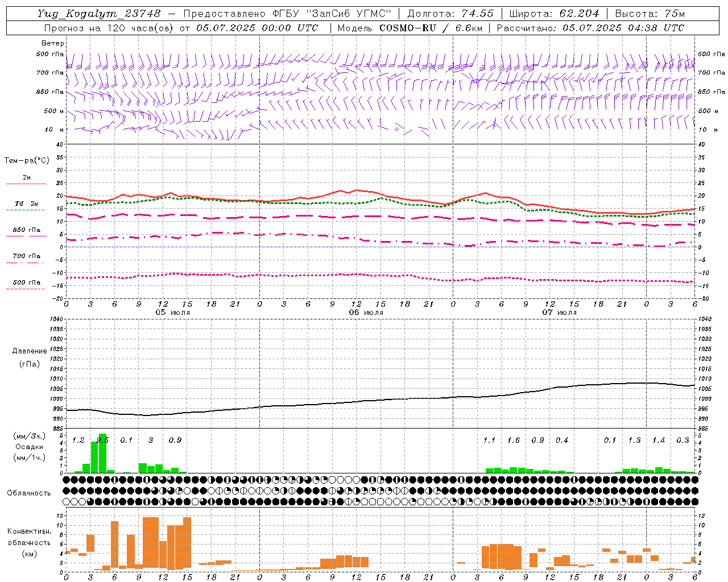Click the "Рассчитано: 05.07.2025 04:38 UTC" timestamp
728x582 pixels.
pos(590,28)
